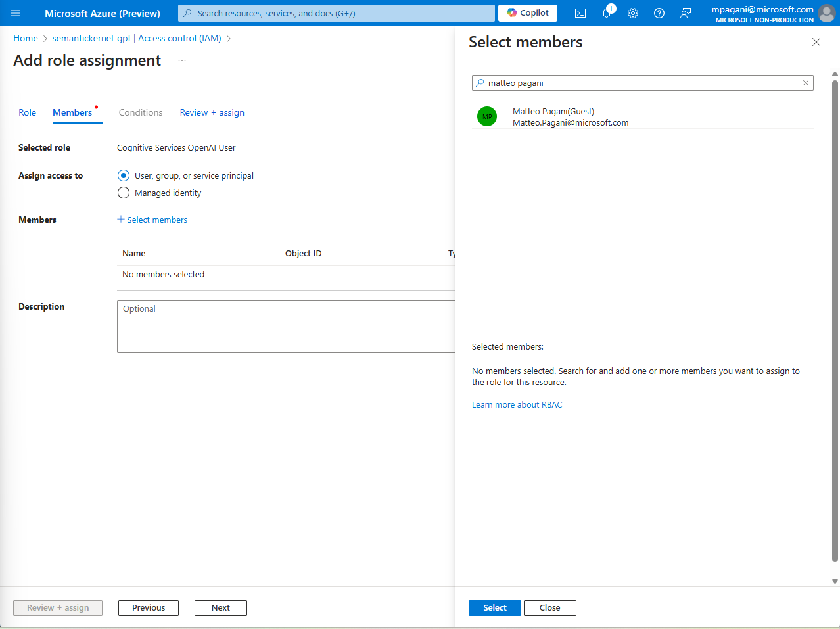Open the Help question mark menu
The width and height of the screenshot is (840, 629).
pos(659,13)
